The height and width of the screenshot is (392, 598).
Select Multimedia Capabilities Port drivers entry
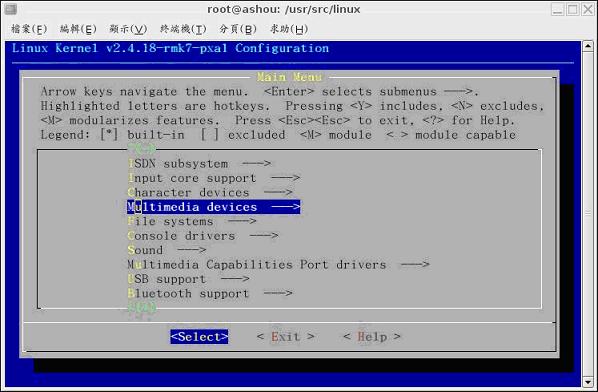pyautogui.click(x=278, y=265)
